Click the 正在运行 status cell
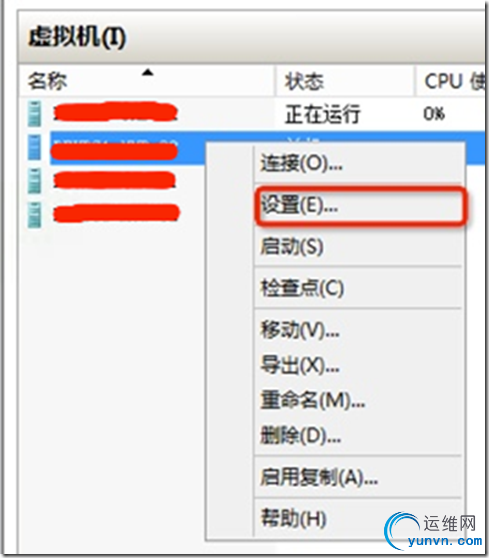Image resolution: width=489 pixels, height=558 pixels. pos(322,114)
